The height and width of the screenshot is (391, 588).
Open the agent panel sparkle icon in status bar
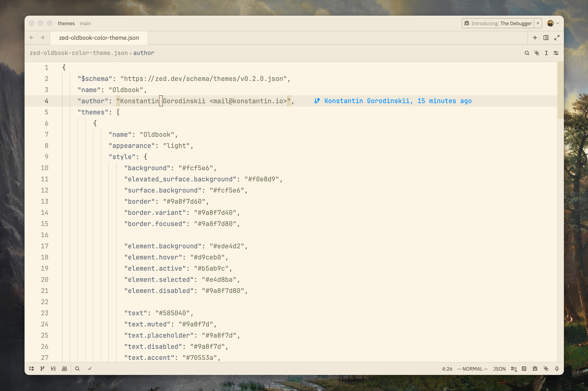pyautogui.click(x=546, y=368)
